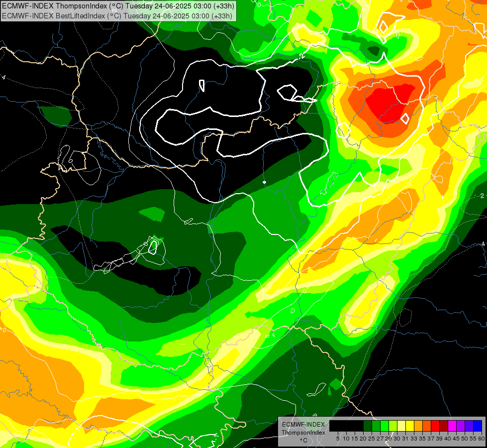Click the ThompsonIndex label in the legend

click(303, 433)
